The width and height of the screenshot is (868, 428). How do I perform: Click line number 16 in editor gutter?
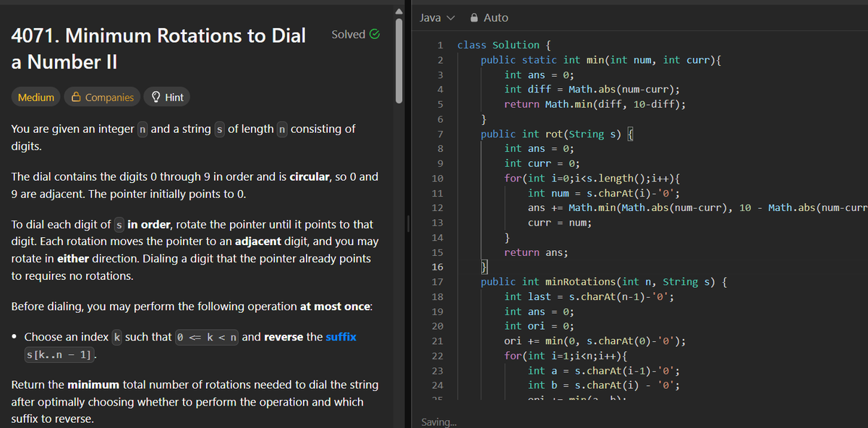438,267
